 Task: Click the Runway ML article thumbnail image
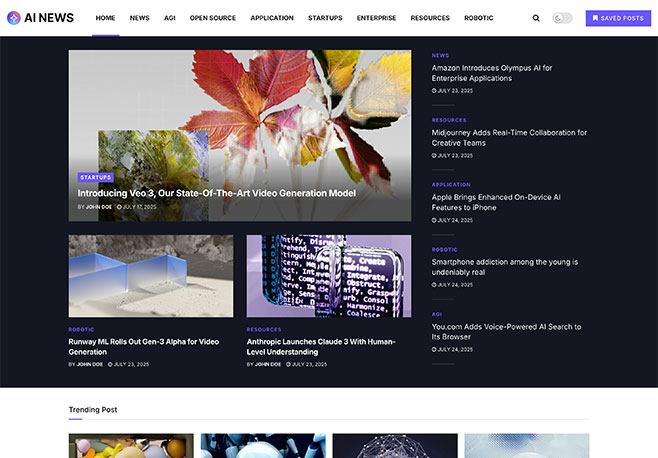tap(150, 276)
